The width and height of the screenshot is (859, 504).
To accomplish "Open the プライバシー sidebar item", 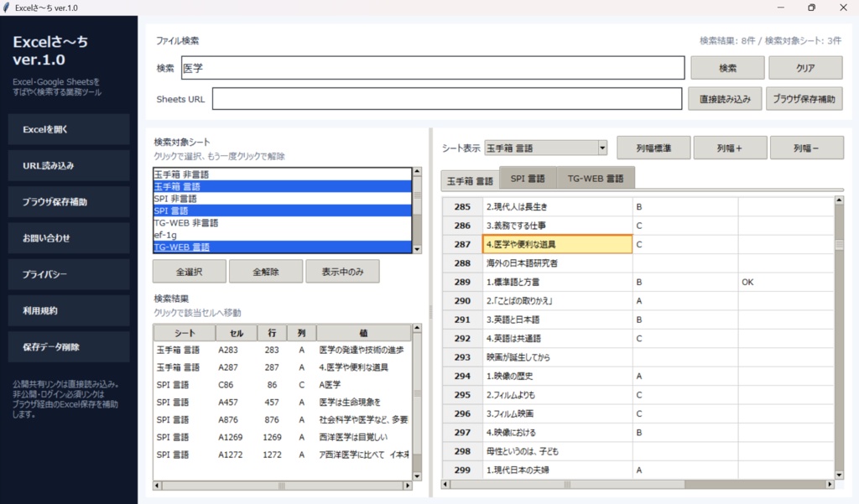I will [69, 274].
